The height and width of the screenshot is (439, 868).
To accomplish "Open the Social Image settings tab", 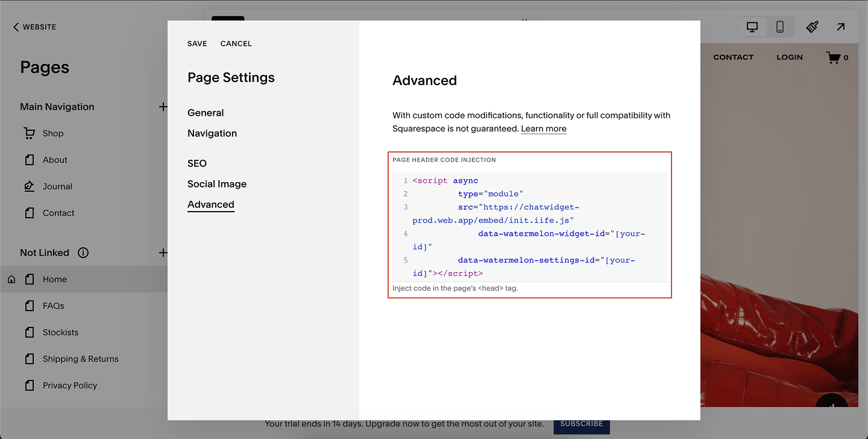I will point(217,184).
